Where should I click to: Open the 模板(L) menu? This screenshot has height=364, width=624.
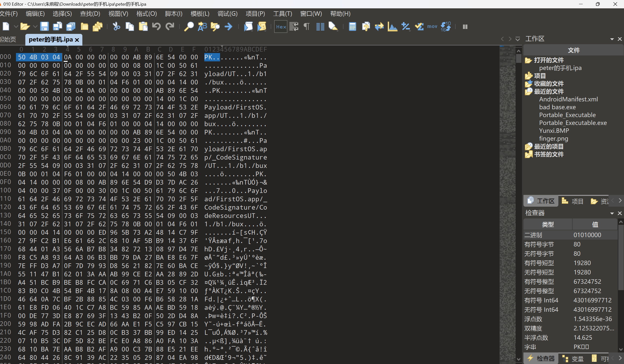200,13
